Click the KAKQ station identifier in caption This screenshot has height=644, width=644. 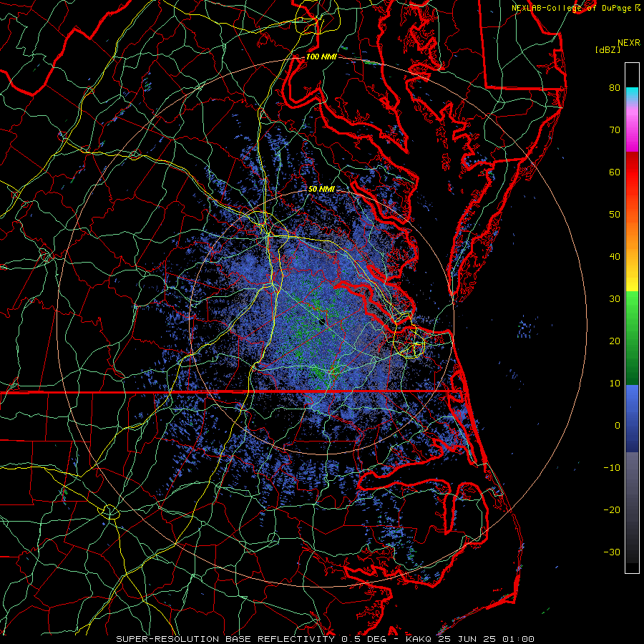point(418,639)
